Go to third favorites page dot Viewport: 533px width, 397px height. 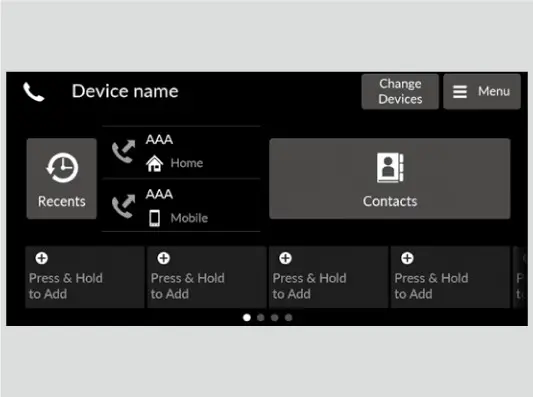pos(275,317)
